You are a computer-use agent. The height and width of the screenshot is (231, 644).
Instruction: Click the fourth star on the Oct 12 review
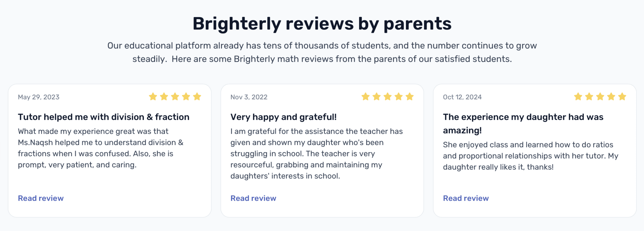[x=611, y=97]
